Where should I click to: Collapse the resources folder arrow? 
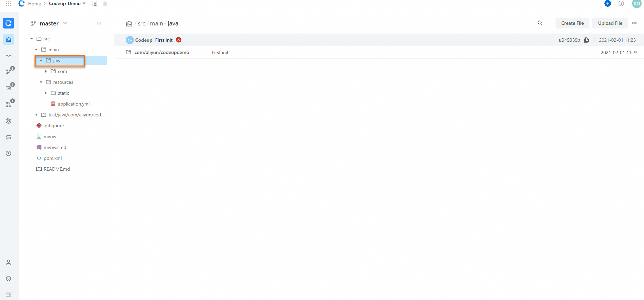coord(41,82)
